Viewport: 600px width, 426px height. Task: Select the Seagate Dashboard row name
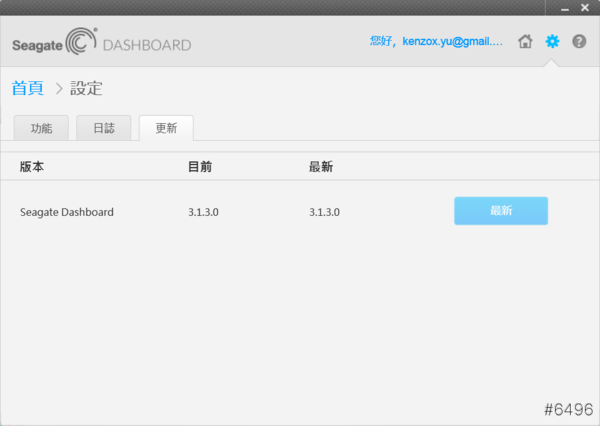click(67, 212)
